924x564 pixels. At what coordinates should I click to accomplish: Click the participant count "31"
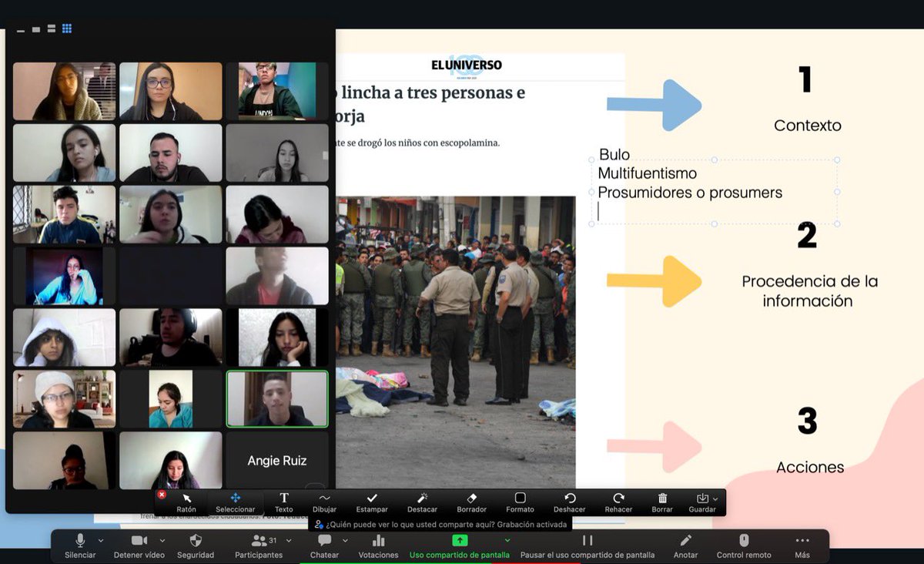pyautogui.click(x=273, y=540)
